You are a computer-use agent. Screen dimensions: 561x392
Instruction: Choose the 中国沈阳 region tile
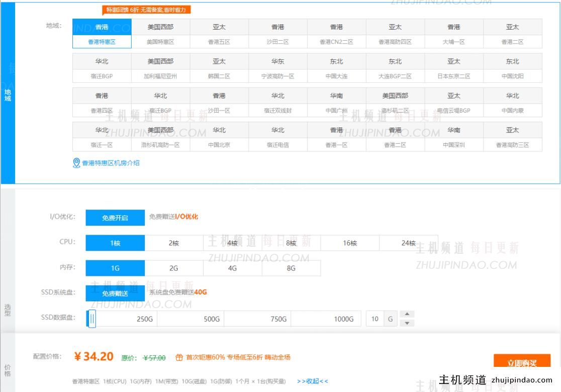click(513, 68)
